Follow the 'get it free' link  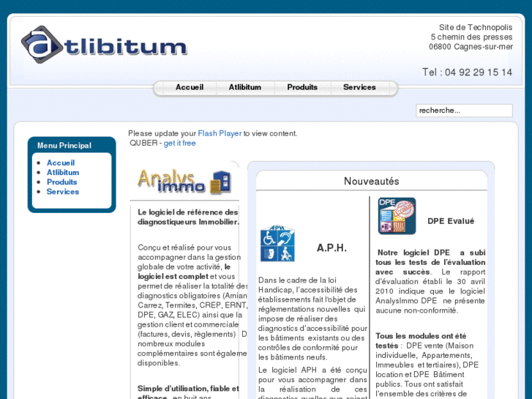(x=179, y=143)
